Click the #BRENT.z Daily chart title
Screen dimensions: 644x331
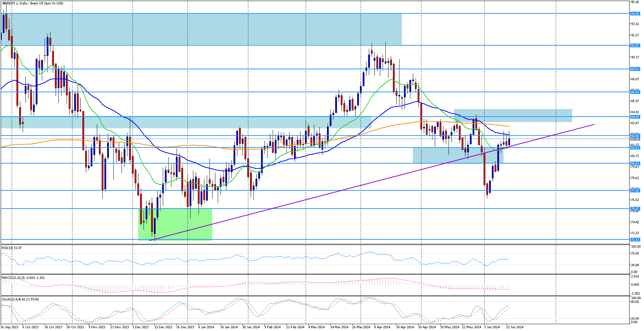coord(33,3)
